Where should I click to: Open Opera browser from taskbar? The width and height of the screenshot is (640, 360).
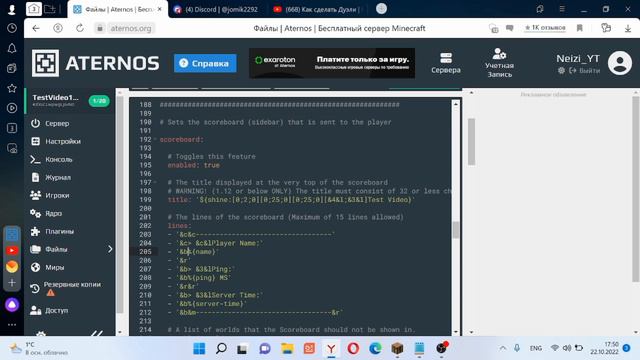[x=353, y=349]
